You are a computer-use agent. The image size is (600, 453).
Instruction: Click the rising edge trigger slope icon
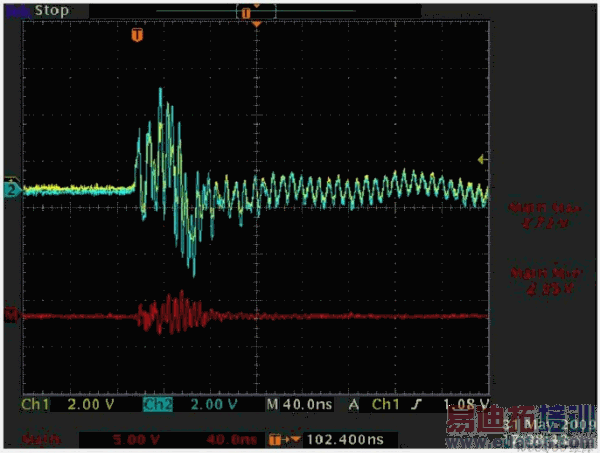(417, 404)
